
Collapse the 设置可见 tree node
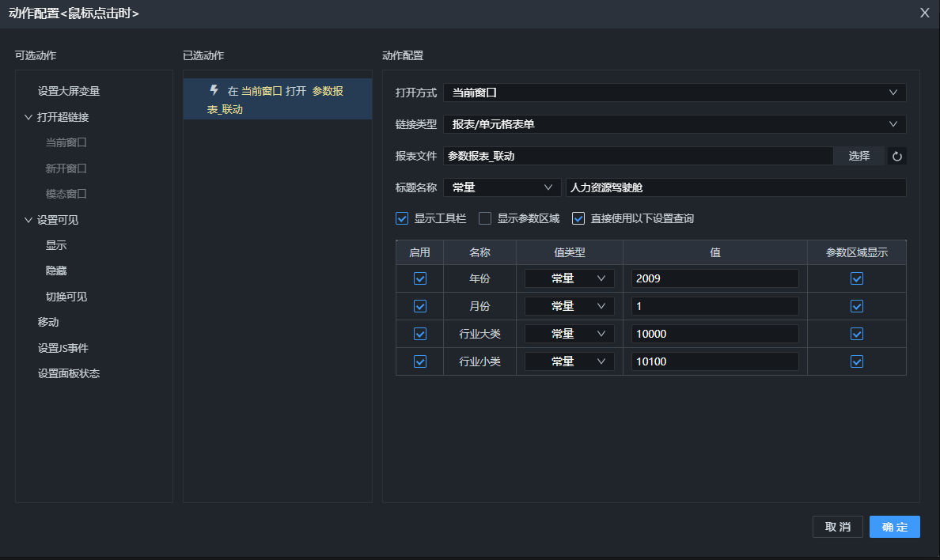pyautogui.click(x=28, y=220)
